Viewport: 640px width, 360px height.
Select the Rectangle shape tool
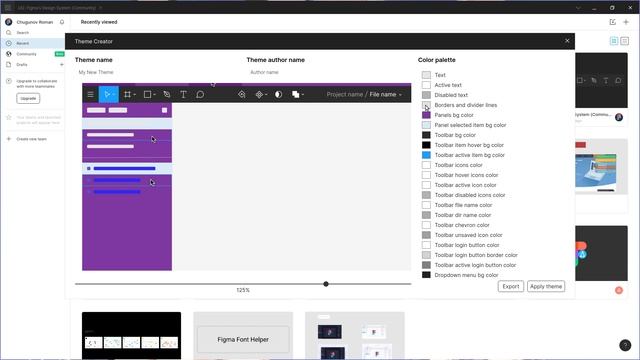point(147,95)
